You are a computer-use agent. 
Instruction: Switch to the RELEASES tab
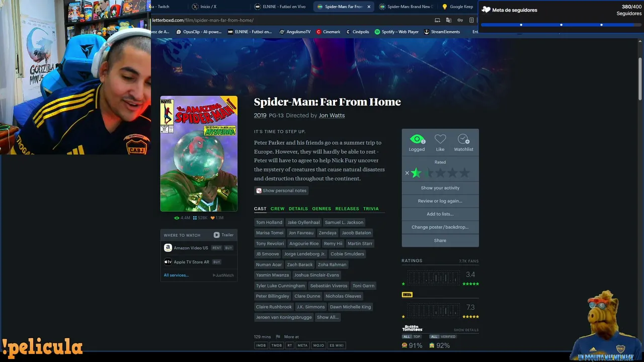pyautogui.click(x=347, y=209)
